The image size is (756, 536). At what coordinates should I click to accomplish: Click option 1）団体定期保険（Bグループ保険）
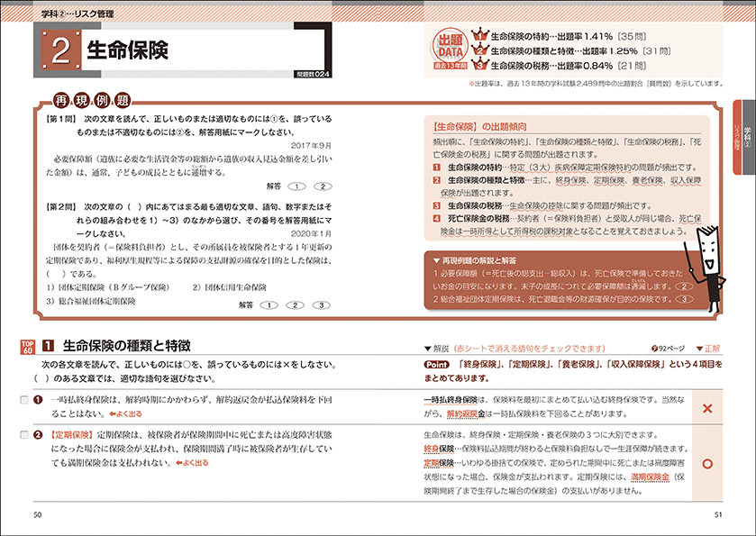(x=108, y=287)
